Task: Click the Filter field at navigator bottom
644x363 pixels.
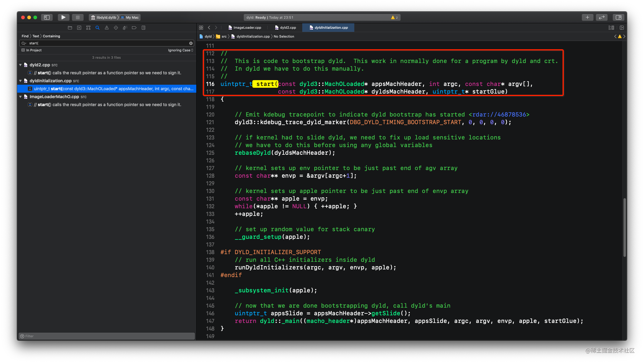Action: click(107, 336)
